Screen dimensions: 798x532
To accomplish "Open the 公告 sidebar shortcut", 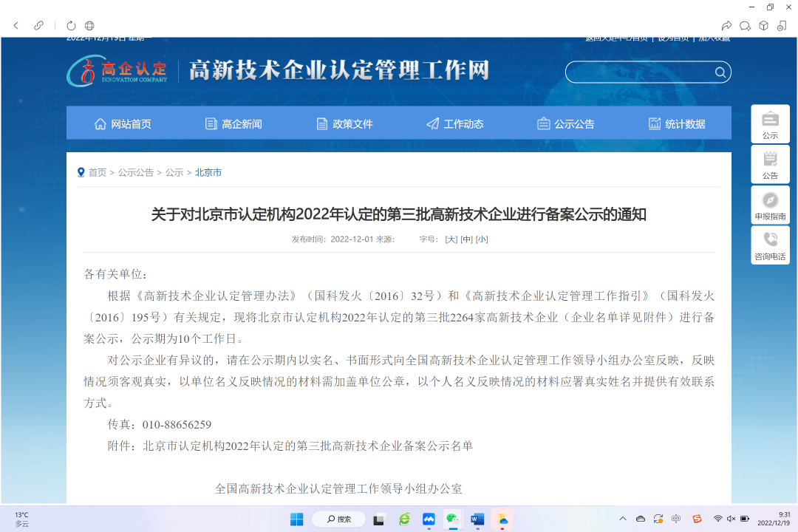I will (x=770, y=164).
